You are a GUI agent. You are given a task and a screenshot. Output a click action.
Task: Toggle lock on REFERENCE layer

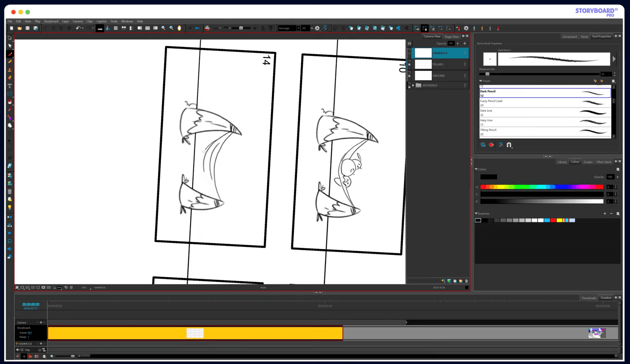pos(409,87)
